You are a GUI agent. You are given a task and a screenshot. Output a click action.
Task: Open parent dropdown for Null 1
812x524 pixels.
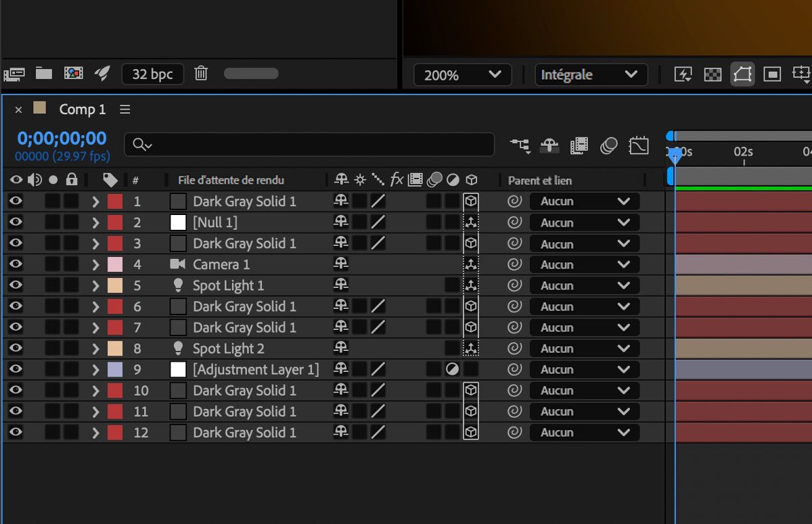[x=584, y=222]
